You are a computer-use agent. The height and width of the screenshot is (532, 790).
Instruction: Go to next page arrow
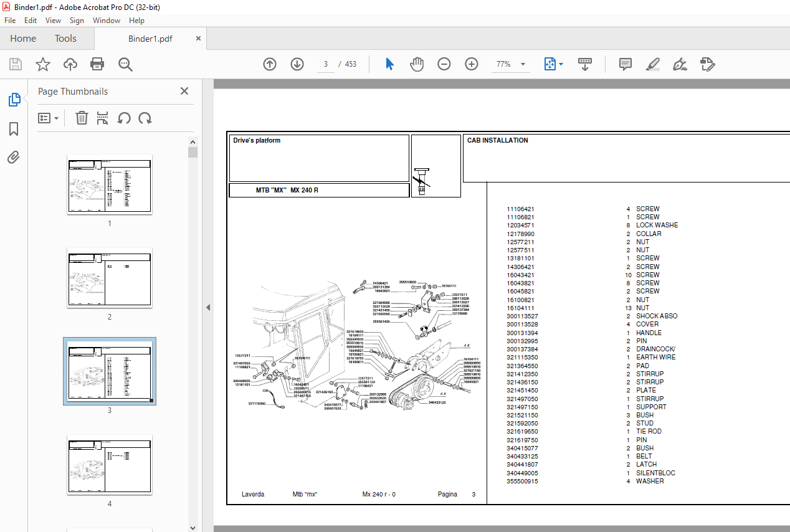(297, 64)
